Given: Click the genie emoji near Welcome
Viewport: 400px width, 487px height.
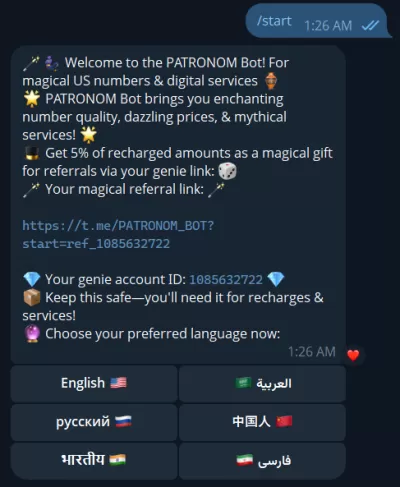Looking at the screenshot, I should 52,63.
